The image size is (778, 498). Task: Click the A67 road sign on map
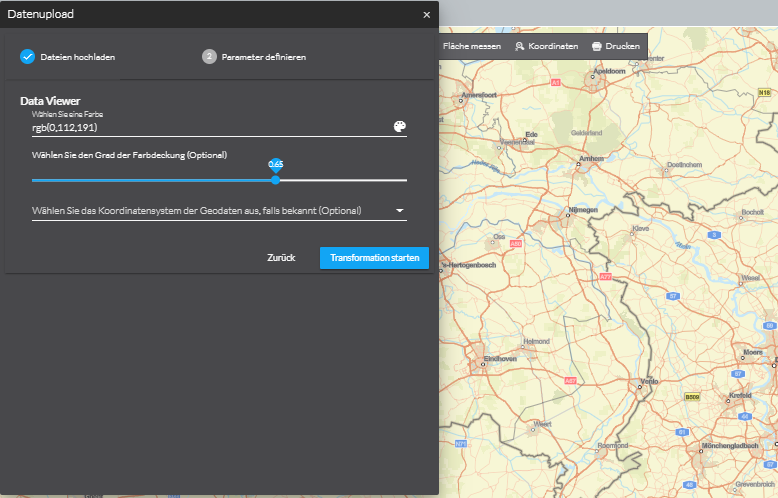coord(571,380)
